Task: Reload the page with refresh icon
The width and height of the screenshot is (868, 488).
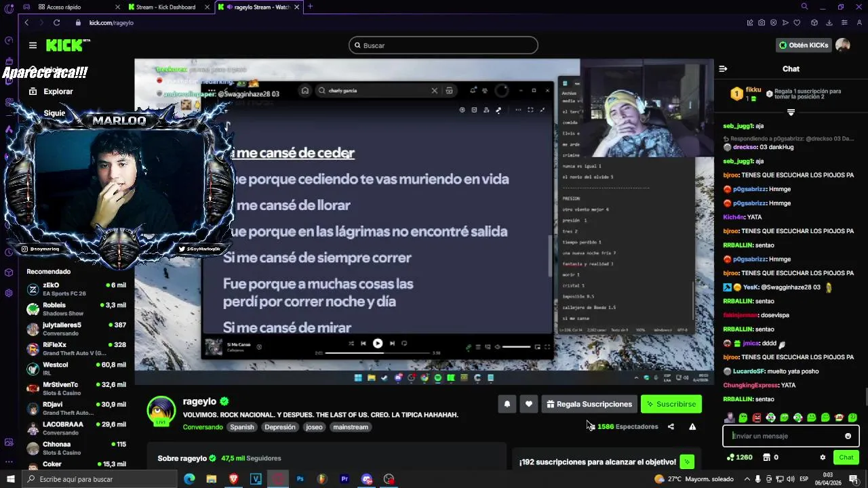Action: coord(57,22)
